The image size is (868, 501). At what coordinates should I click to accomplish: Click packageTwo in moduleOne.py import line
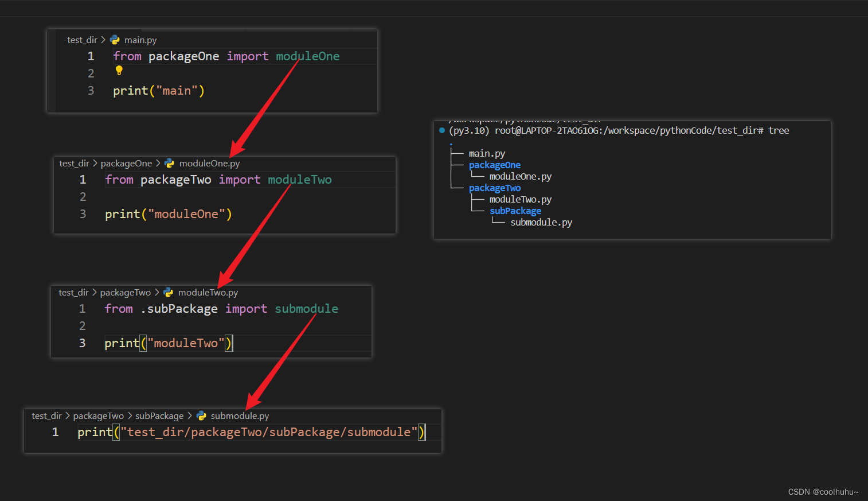(176, 180)
